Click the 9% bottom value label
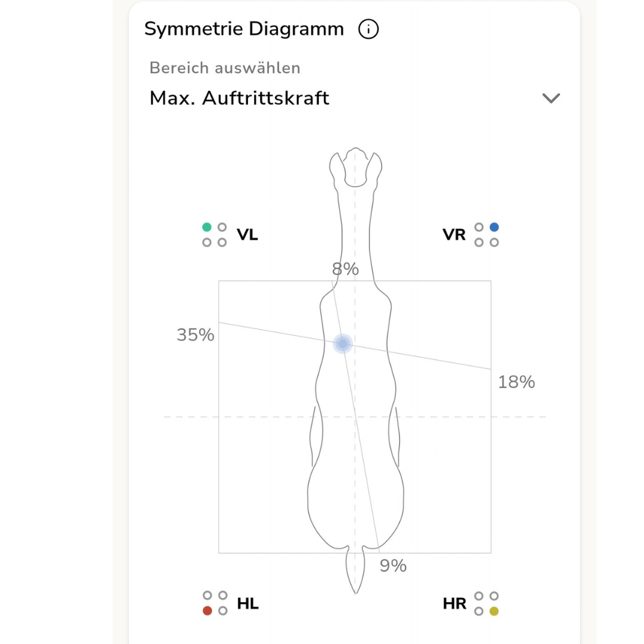This screenshot has height=644, width=644. 393,565
